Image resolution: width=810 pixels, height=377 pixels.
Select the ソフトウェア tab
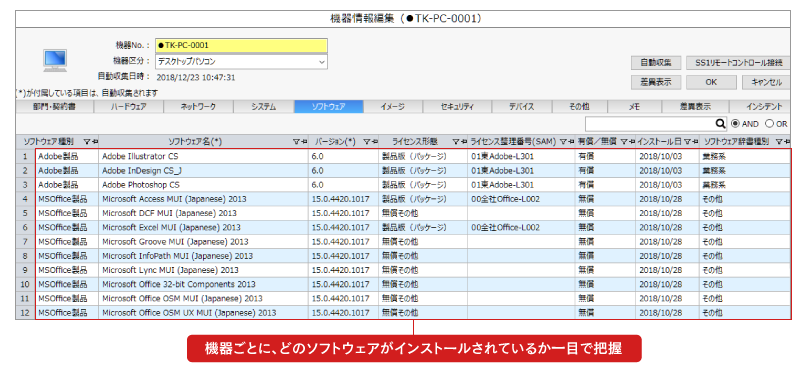pyautogui.click(x=329, y=107)
